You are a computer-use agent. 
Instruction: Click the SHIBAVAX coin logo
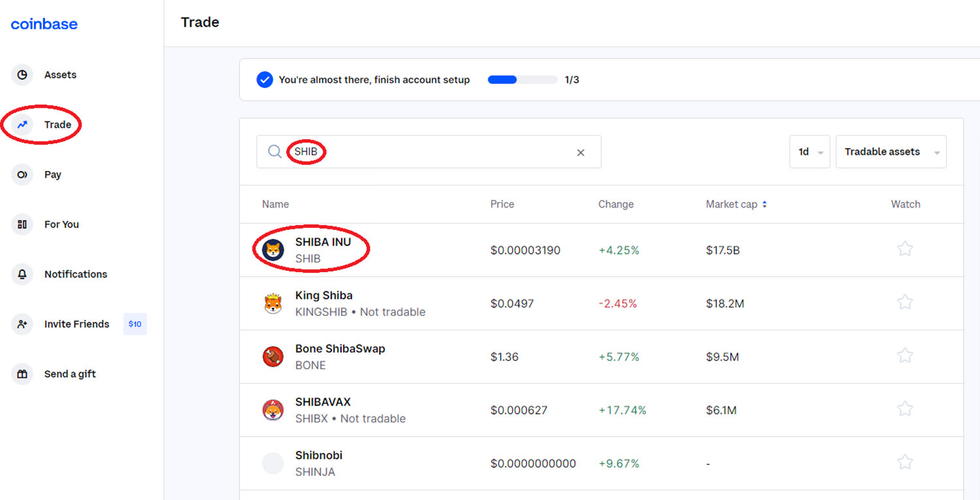point(273,410)
